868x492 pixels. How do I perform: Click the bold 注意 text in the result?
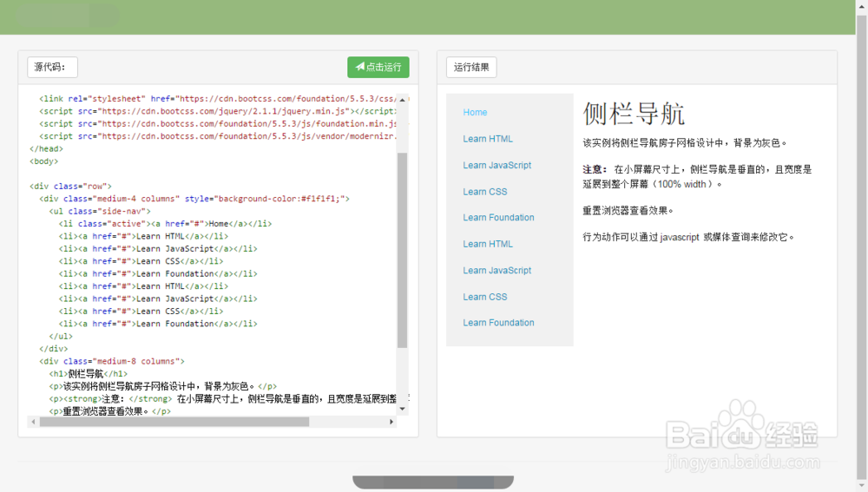coord(595,170)
